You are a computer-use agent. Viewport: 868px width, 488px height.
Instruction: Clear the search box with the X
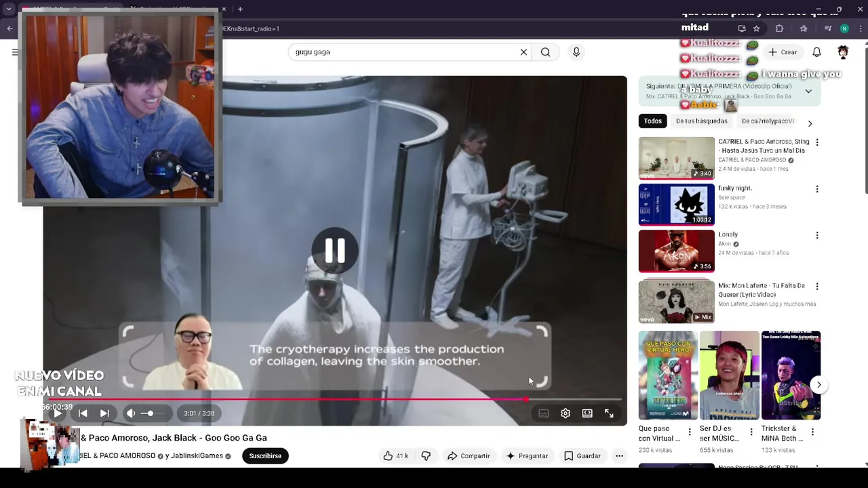point(524,52)
